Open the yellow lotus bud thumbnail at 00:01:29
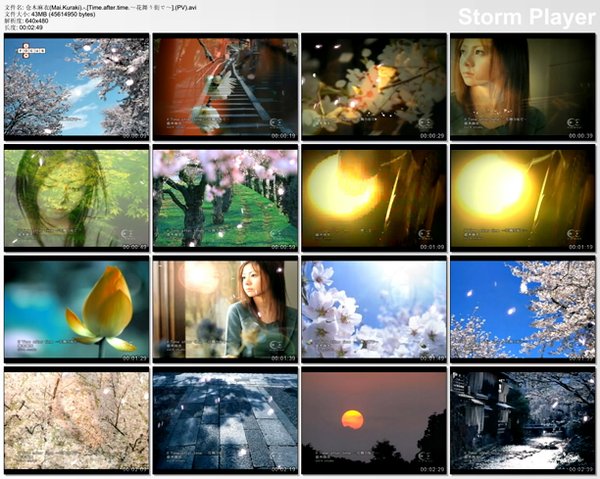 click(77, 310)
